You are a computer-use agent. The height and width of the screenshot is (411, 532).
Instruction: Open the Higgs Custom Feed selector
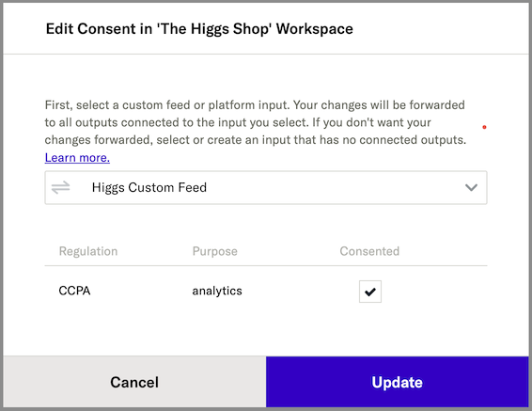[x=266, y=187]
